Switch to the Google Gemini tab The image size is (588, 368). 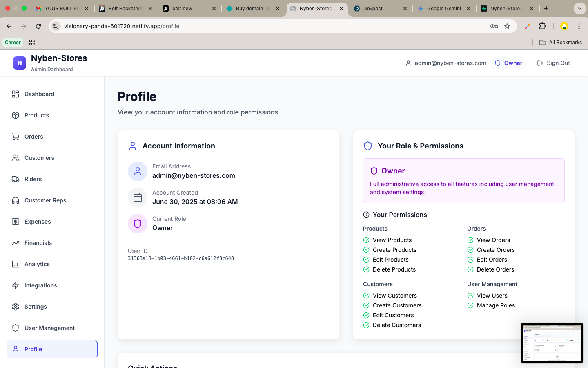(444, 8)
